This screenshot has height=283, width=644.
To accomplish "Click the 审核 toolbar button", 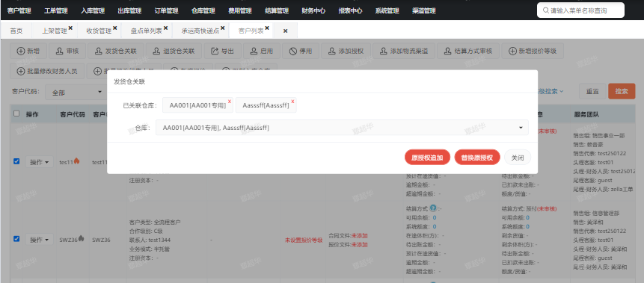I will [67, 52].
